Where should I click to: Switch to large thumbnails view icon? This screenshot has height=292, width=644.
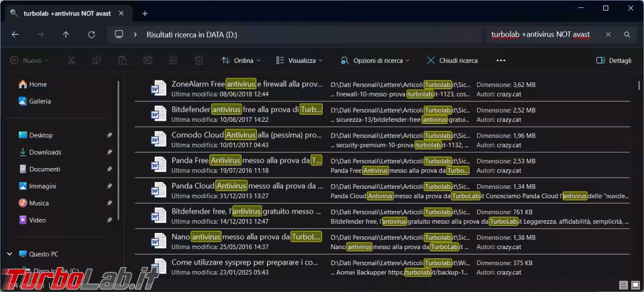635,285
